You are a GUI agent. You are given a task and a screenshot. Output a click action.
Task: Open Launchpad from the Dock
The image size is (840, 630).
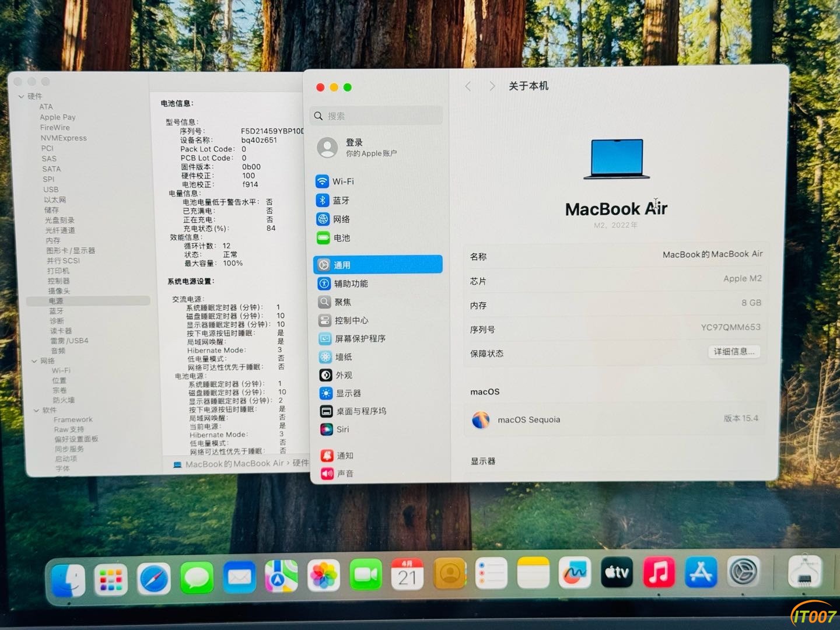[x=111, y=580]
